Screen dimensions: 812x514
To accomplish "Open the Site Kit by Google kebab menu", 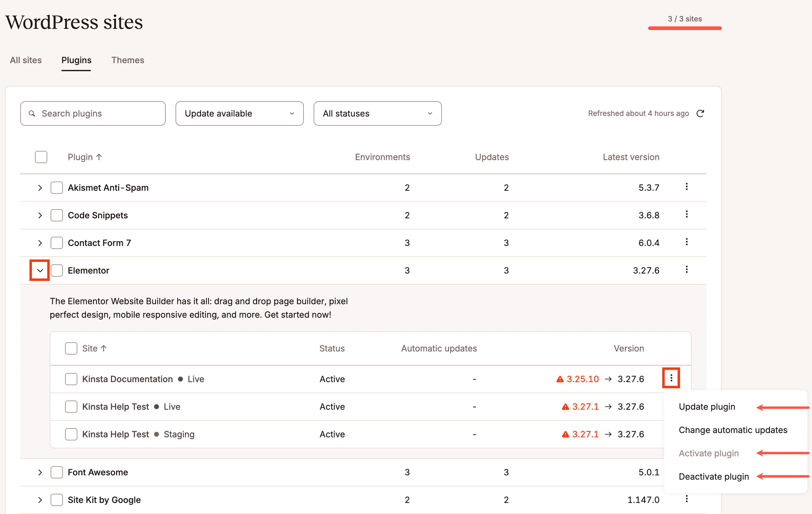I will (686, 499).
